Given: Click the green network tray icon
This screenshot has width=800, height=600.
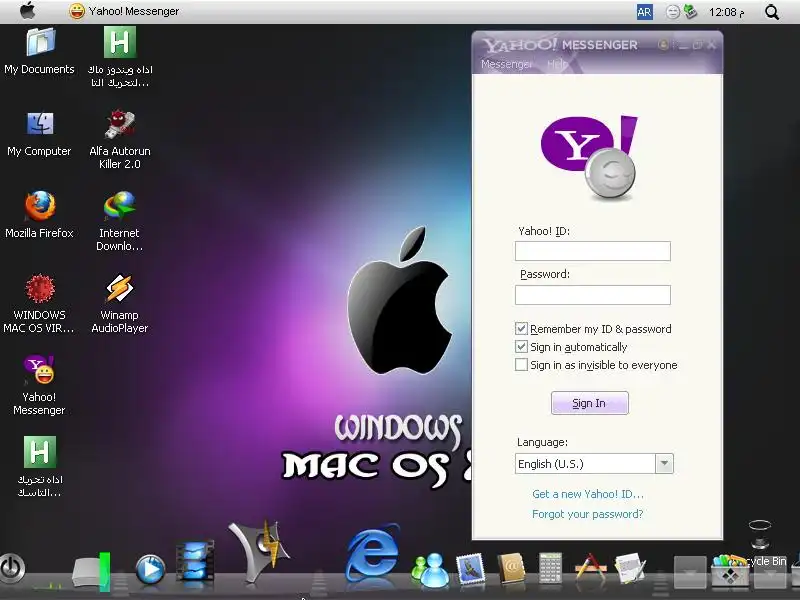Looking at the screenshot, I should click(690, 11).
